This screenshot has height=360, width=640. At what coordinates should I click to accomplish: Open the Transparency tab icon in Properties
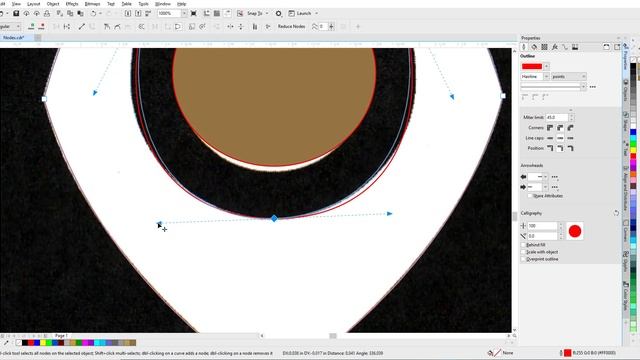(544, 47)
